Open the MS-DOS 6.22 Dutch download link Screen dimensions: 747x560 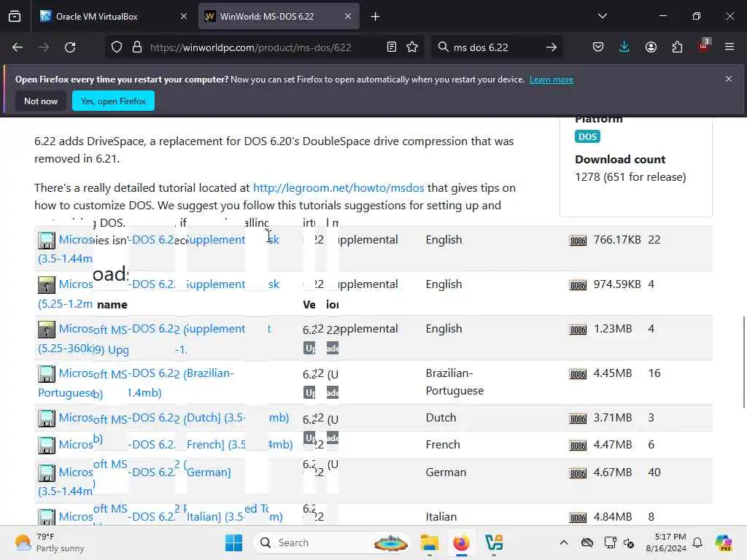[x=174, y=418]
